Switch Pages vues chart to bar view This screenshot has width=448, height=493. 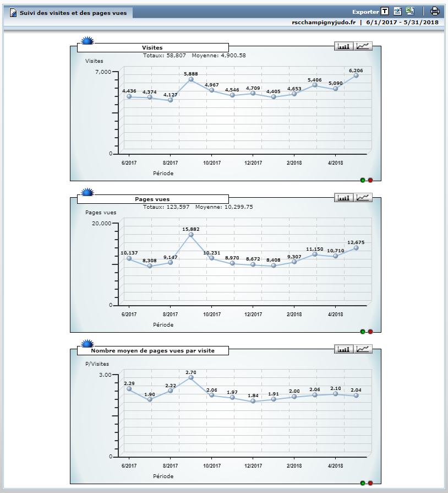tap(343, 198)
